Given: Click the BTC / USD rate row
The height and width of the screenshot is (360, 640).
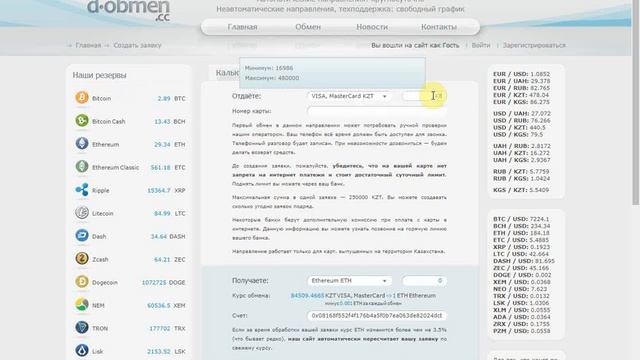Looking at the screenshot, I should (521, 219).
